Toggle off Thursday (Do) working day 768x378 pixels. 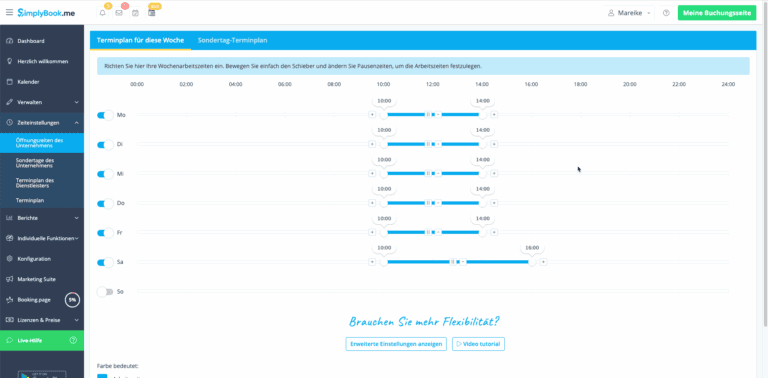coord(105,203)
